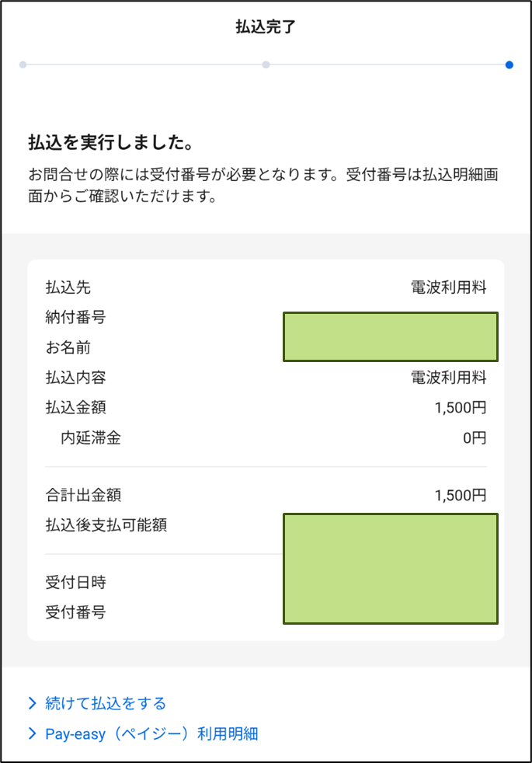The image size is (532, 763).
Task: Click the 電波利用料 value next to 払込先
Action: (x=448, y=287)
